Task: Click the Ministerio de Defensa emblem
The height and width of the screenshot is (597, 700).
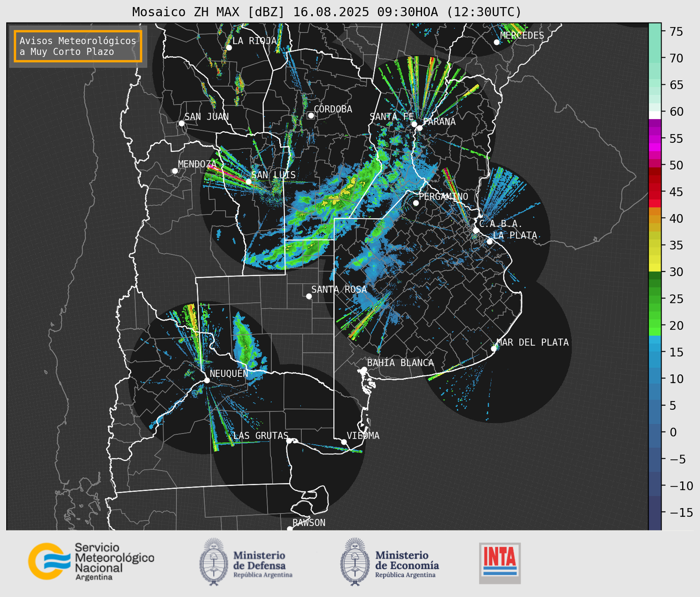Action: pos(214,562)
